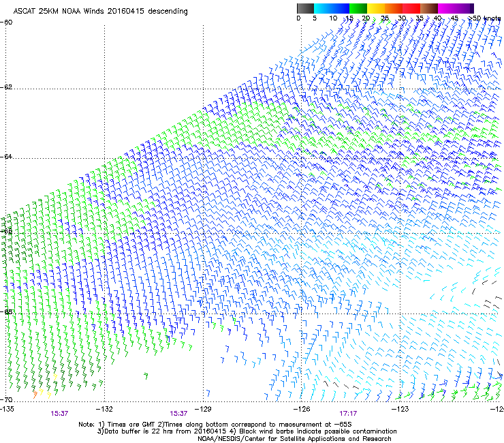The height and width of the screenshot is (443, 504).
Task: Click the '45' label under the color bar
Action: (454, 18)
